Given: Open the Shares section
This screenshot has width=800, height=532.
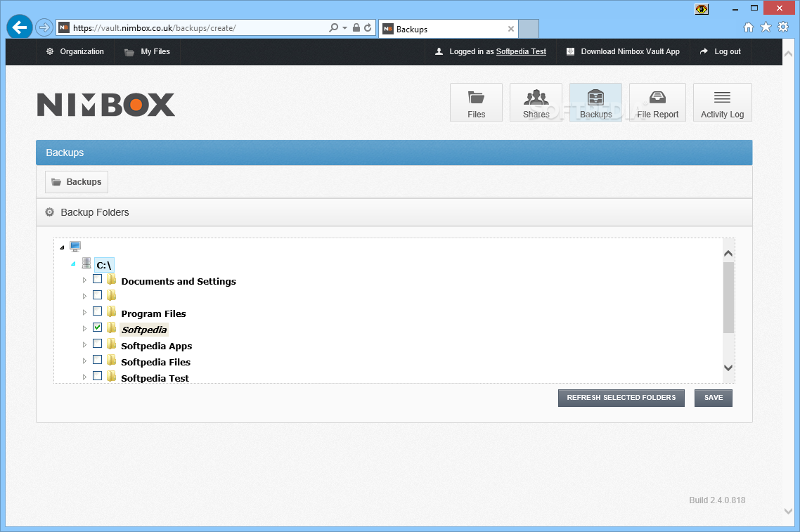Looking at the screenshot, I should tap(536, 103).
